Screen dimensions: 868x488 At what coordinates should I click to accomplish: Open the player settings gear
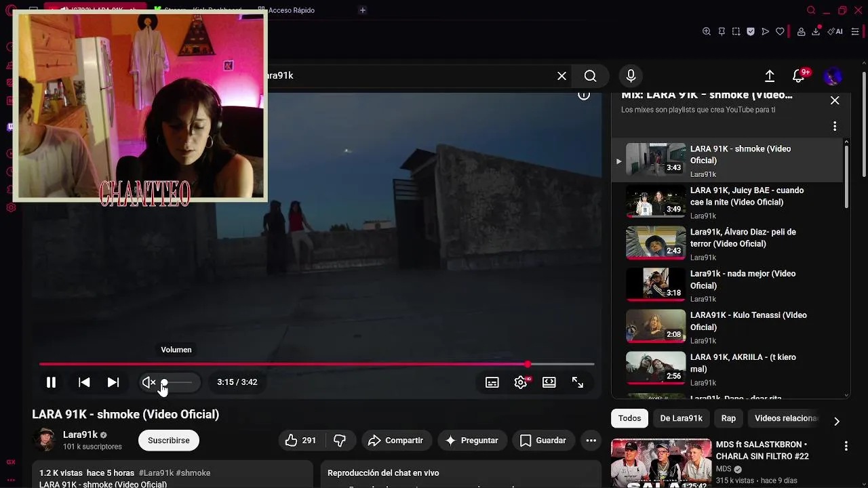coord(521,382)
